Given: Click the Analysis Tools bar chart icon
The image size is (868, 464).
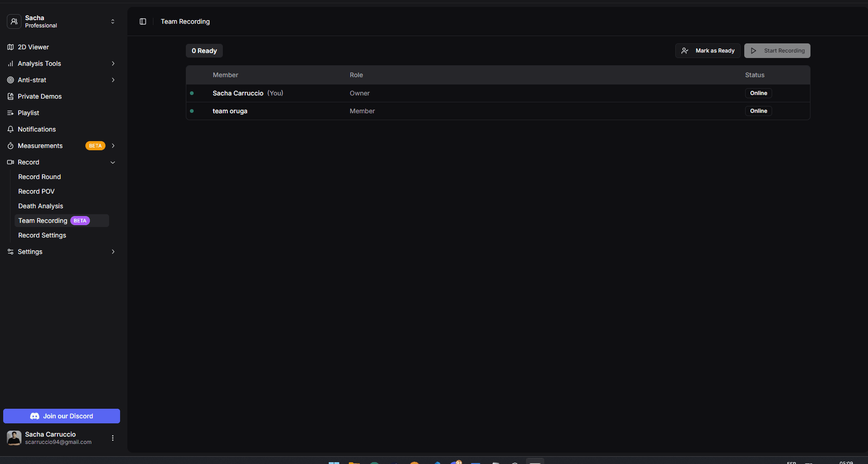Looking at the screenshot, I should click(x=11, y=63).
